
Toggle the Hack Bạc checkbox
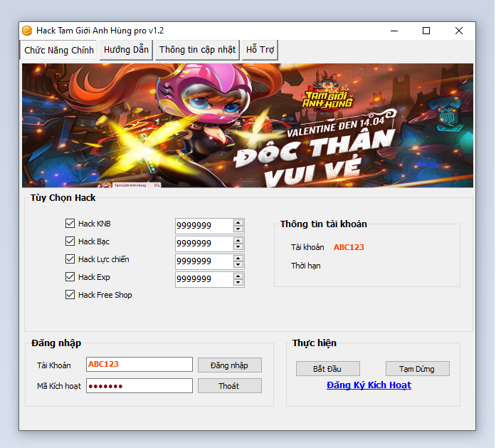(x=70, y=241)
